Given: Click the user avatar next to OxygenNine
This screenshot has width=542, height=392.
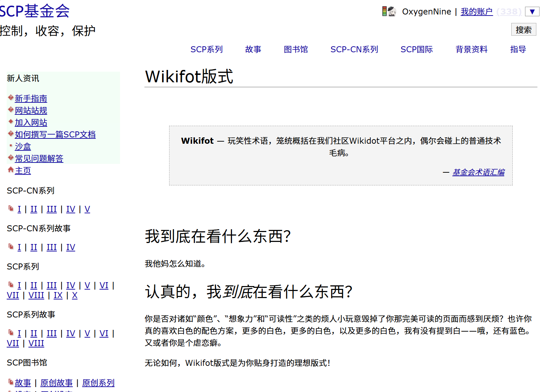Looking at the screenshot, I should pos(392,12).
